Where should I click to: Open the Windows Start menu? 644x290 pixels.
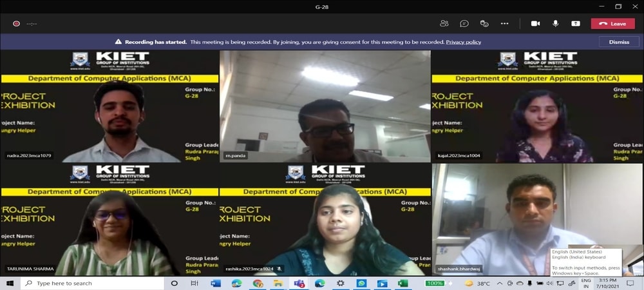pyautogui.click(x=10, y=284)
